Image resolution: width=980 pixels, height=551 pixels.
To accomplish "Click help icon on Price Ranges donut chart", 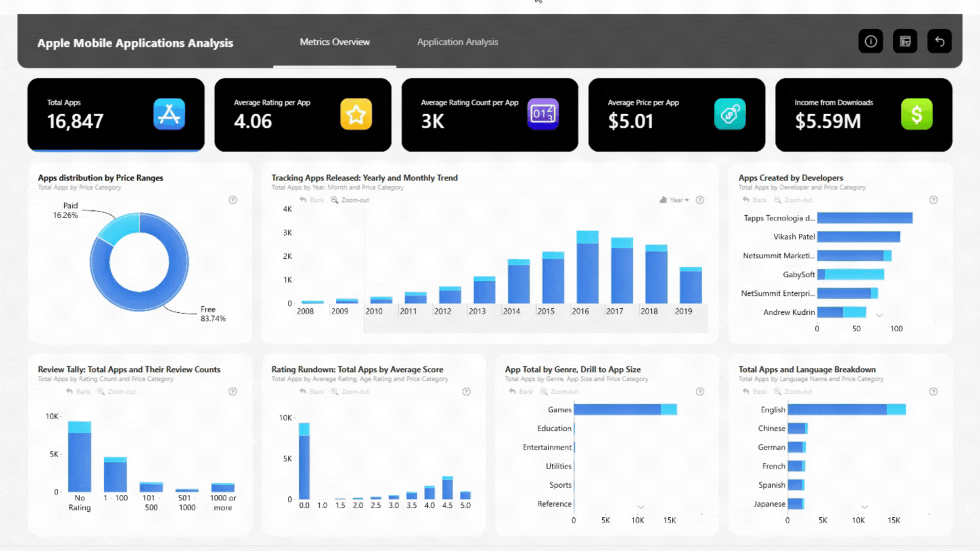I will 233,200.
